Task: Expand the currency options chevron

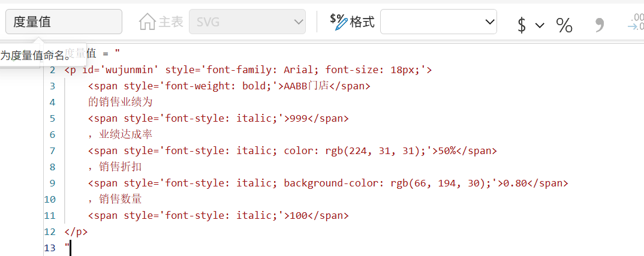Action: coord(540,26)
